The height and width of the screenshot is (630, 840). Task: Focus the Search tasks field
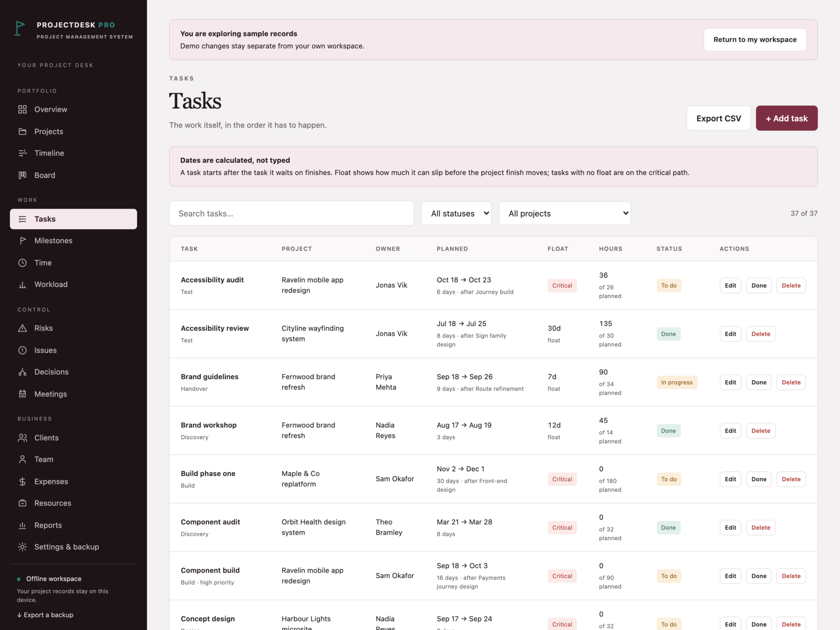291,213
